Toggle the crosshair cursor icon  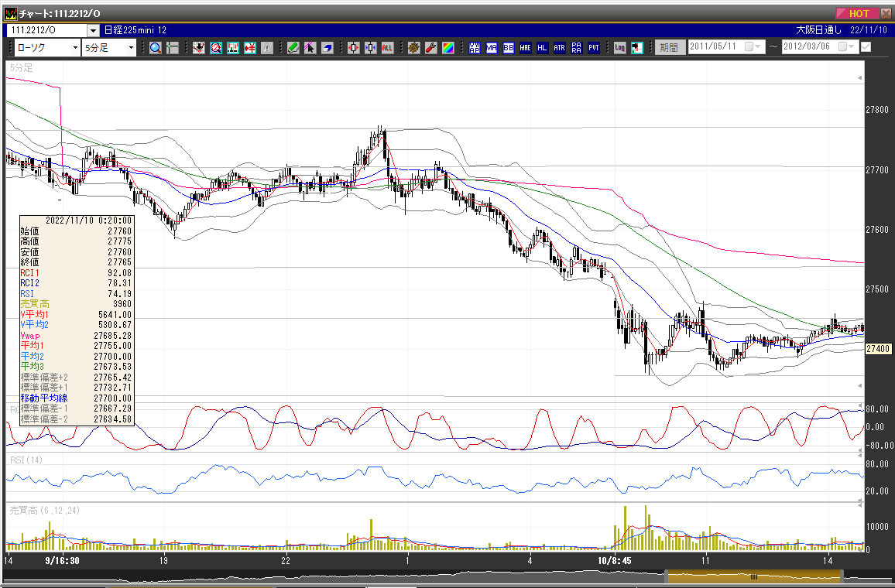173,48
